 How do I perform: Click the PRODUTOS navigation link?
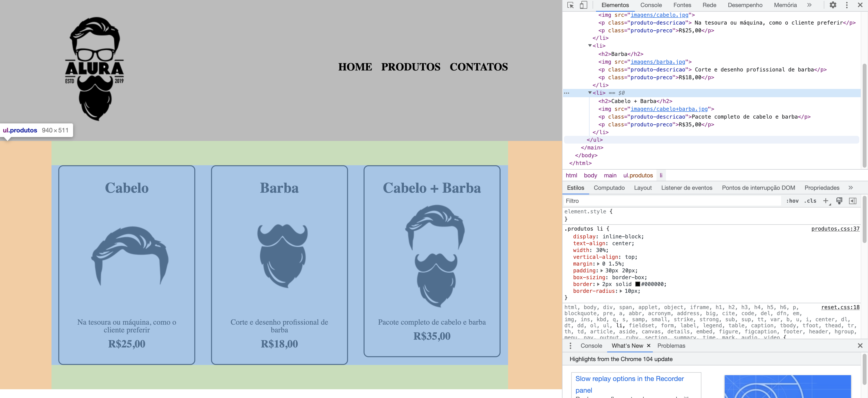coord(410,67)
